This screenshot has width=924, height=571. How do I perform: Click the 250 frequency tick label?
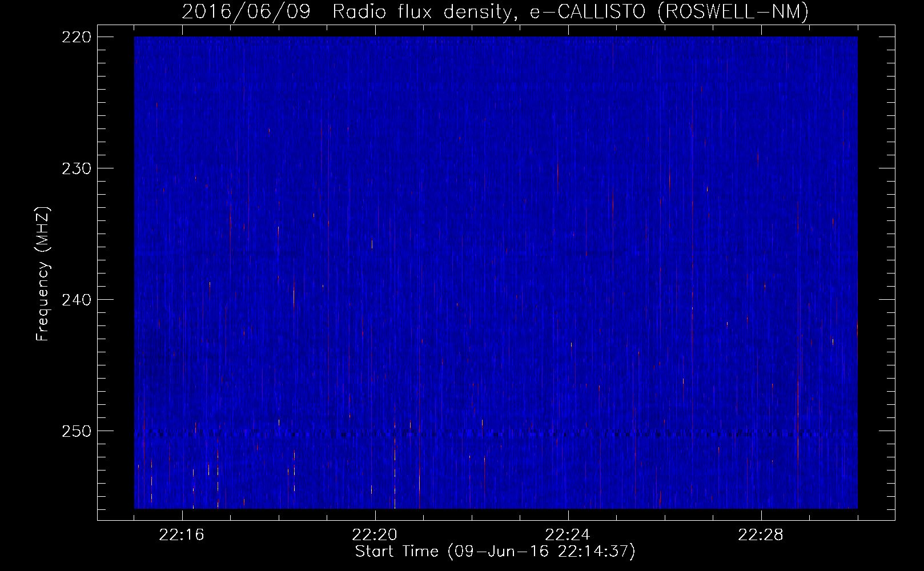point(77,431)
